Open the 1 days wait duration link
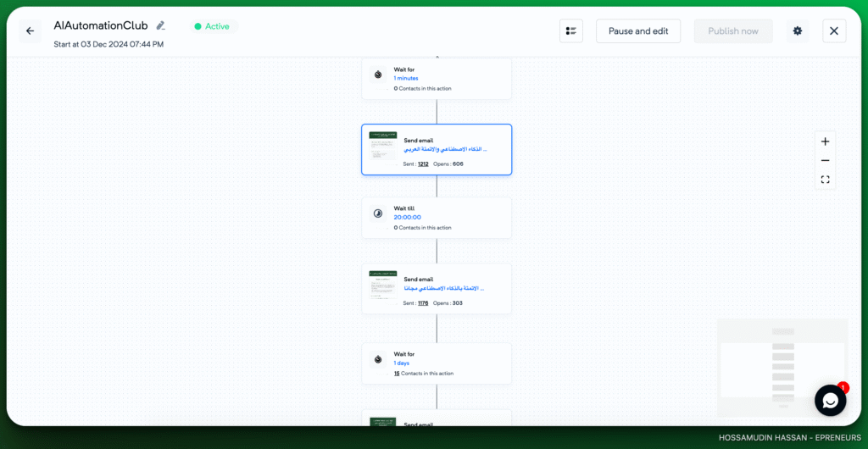Screen dimensions: 868x449 pyautogui.click(x=402, y=363)
